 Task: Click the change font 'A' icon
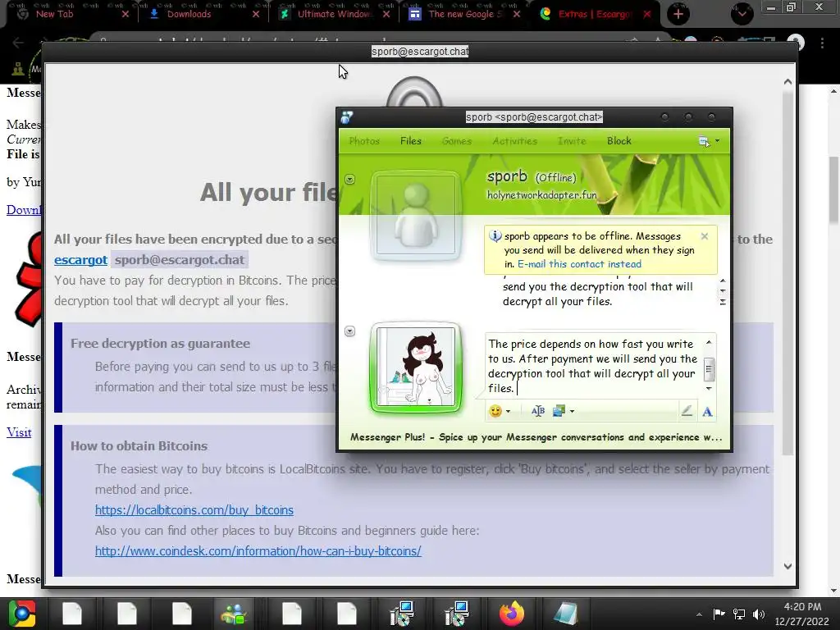coord(707,412)
